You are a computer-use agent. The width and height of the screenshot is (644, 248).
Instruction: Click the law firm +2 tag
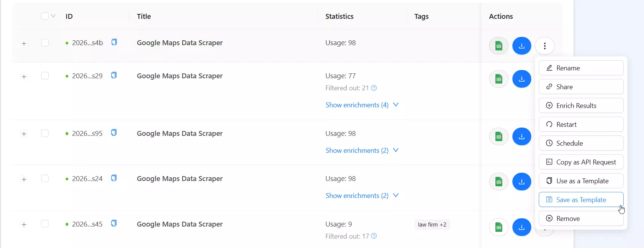pyautogui.click(x=432, y=225)
